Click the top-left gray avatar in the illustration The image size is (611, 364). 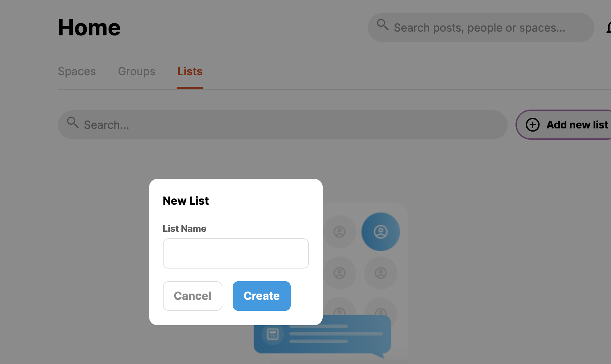[x=340, y=232]
